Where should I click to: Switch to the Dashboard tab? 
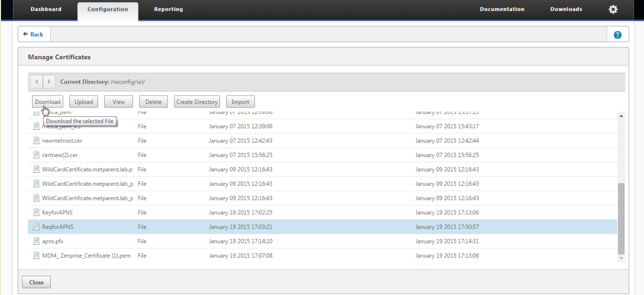(x=46, y=9)
